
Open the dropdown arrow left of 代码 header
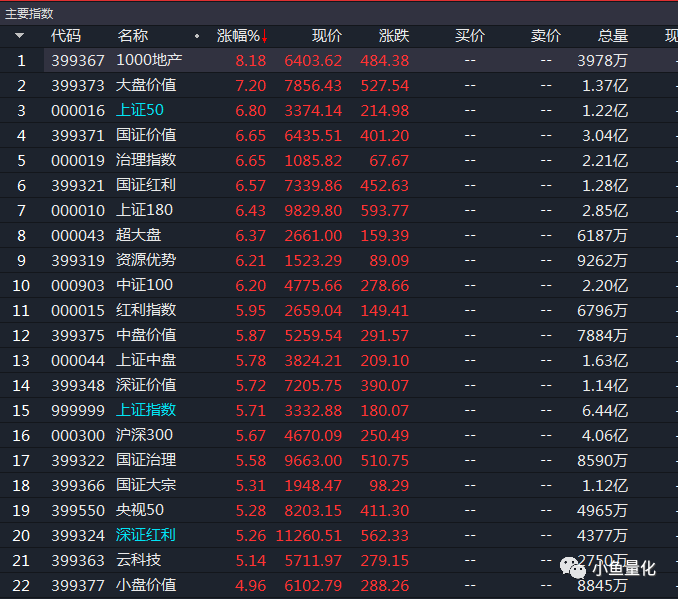(19, 35)
